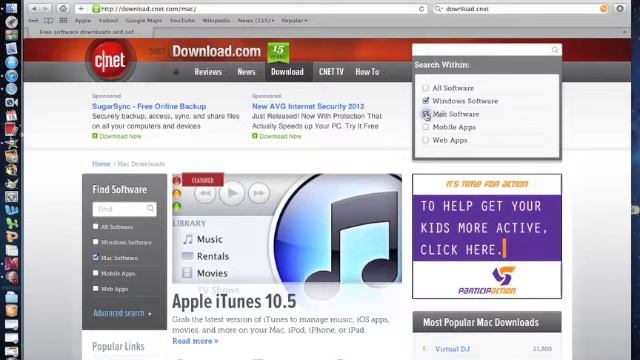Open the Reading List glasses icon
The image size is (640, 360).
point(33,20)
